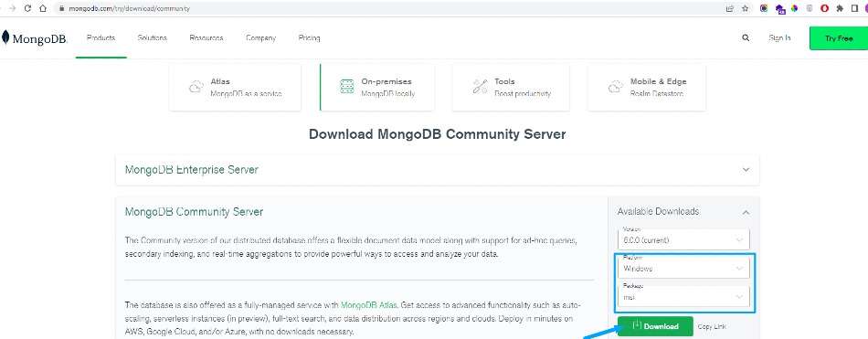868x339 pixels.
Task: Select the Mobile & Edge Realm tab
Action: (647, 87)
